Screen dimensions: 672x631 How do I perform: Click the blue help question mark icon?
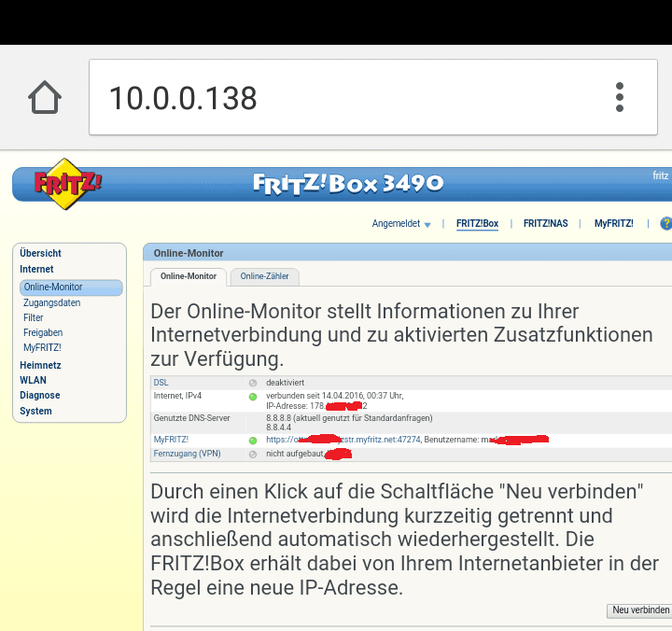click(x=665, y=224)
